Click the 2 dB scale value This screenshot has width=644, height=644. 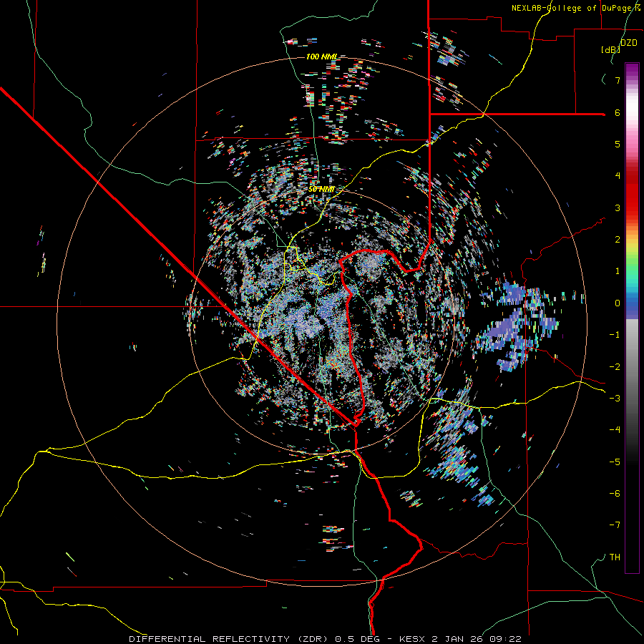click(618, 239)
